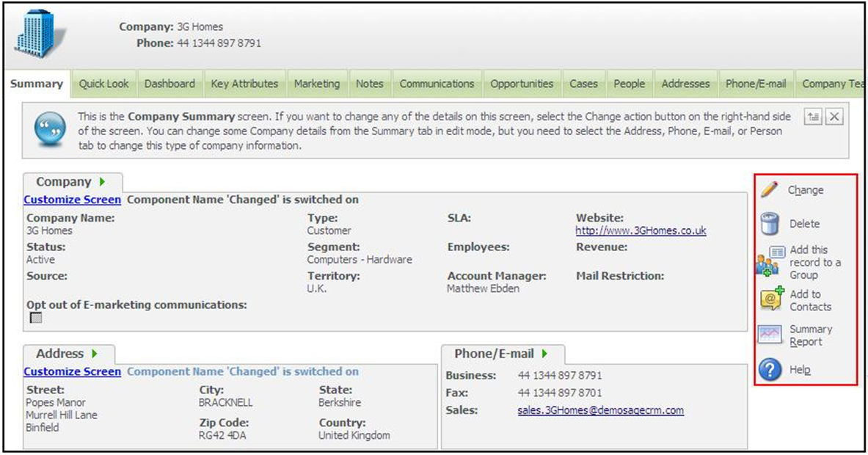Viewport: 868px width, 455px height.
Task: Click the Summary Report label
Action: (x=811, y=335)
